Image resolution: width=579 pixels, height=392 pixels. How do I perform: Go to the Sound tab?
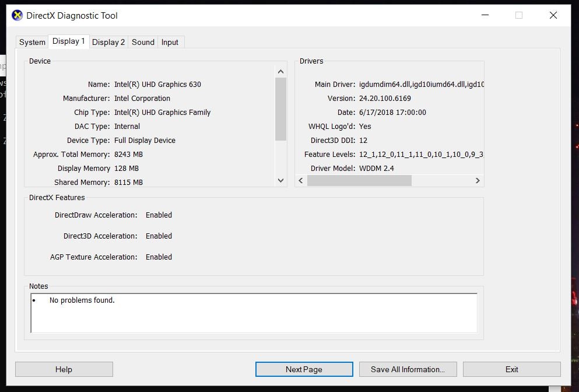click(x=143, y=42)
